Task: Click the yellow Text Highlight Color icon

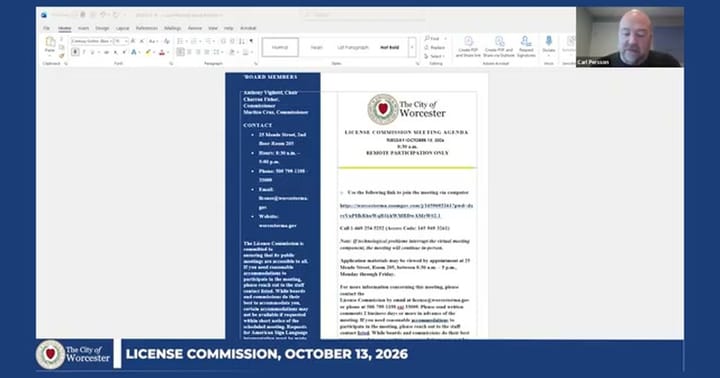Action: point(148,52)
